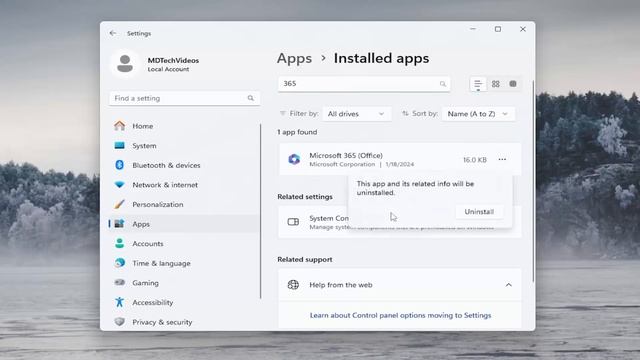This screenshot has height=360, width=640.
Task: Confirm with the Uninstall button
Action: (x=479, y=212)
